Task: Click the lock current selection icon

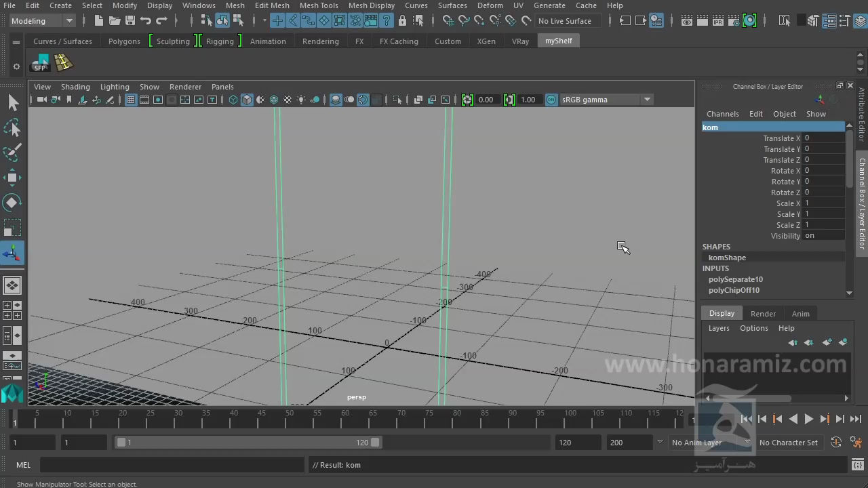Action: point(402,21)
